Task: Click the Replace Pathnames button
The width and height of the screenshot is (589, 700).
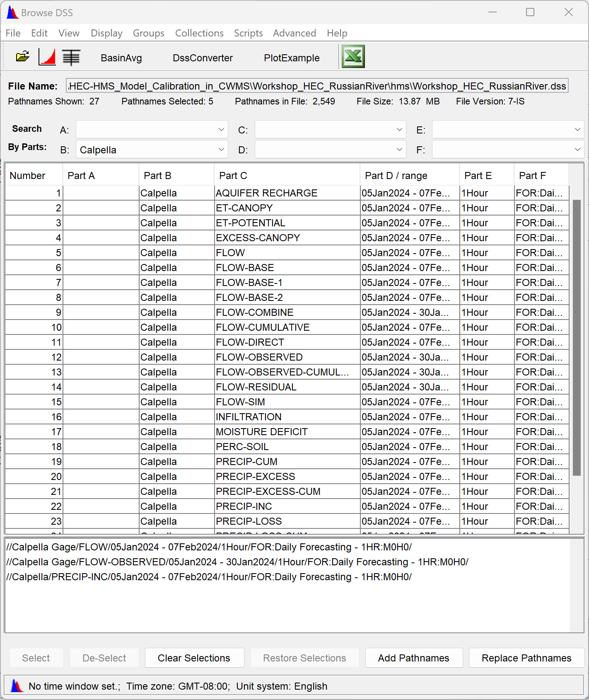Action: [526, 658]
